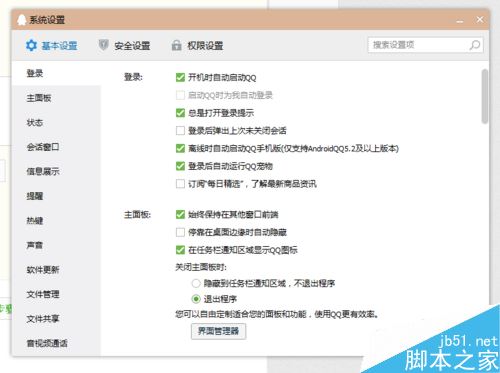
Task: Click the 关闭主面板时 label
Action: coord(201,267)
